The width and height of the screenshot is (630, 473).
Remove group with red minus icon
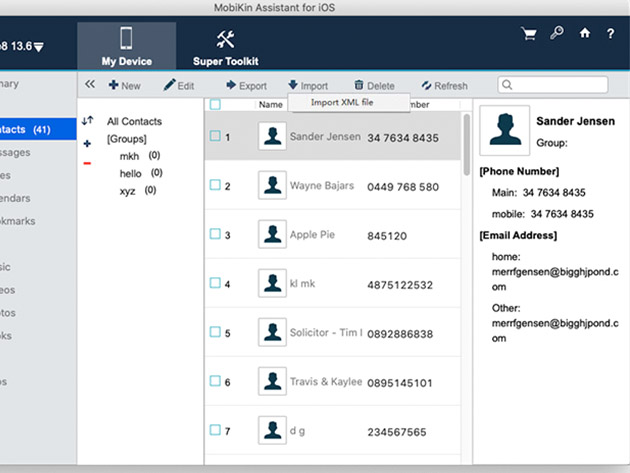click(87, 163)
